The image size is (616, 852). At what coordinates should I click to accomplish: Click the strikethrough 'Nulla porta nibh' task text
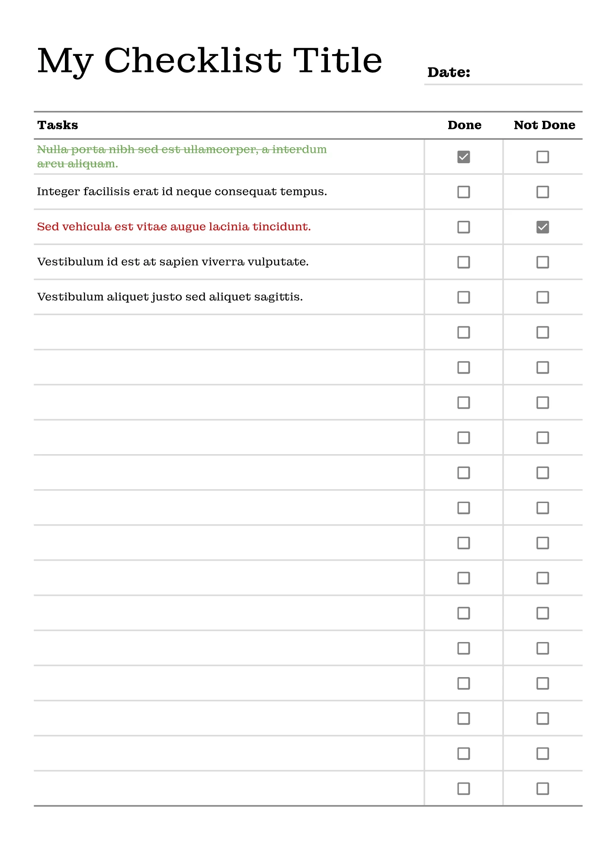[x=182, y=150]
